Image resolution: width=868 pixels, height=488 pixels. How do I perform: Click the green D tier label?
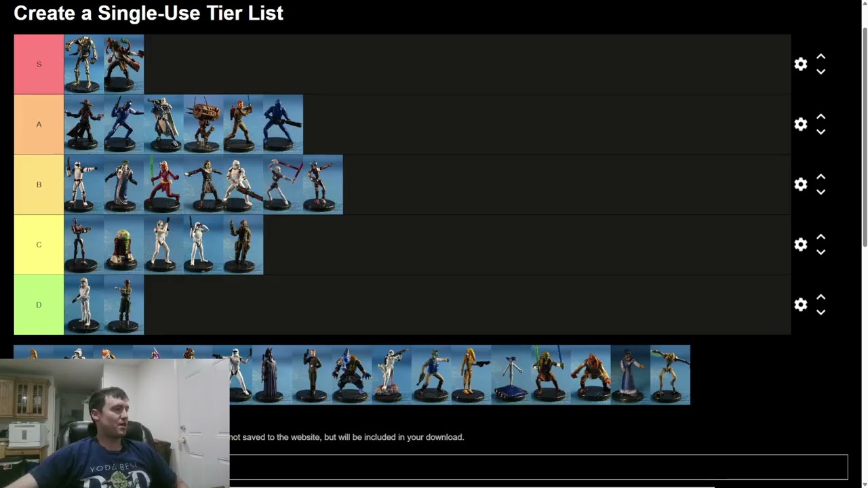pos(39,305)
